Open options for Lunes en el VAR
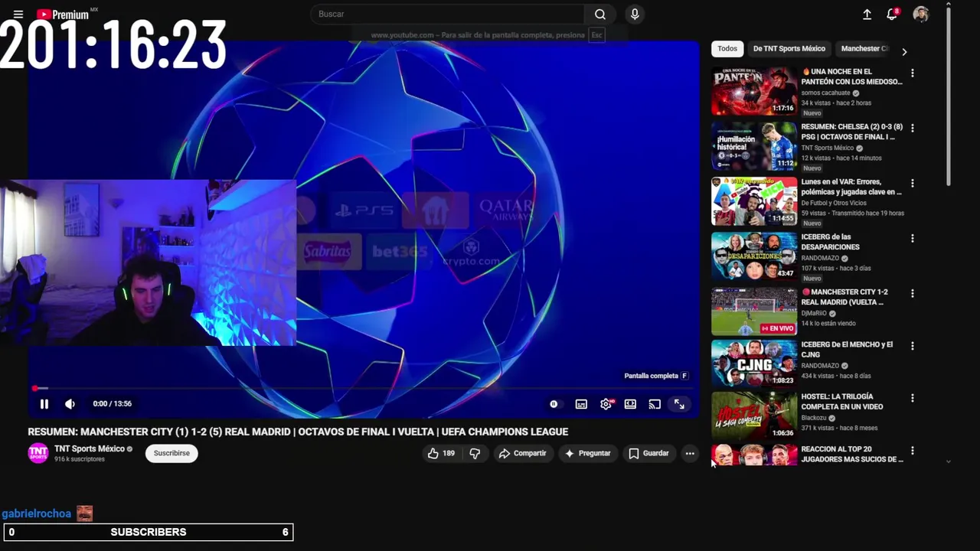980x551 pixels. click(912, 184)
